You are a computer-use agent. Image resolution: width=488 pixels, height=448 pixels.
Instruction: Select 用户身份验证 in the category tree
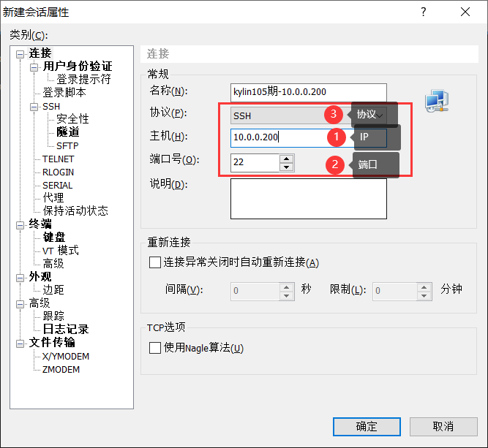[x=78, y=67]
